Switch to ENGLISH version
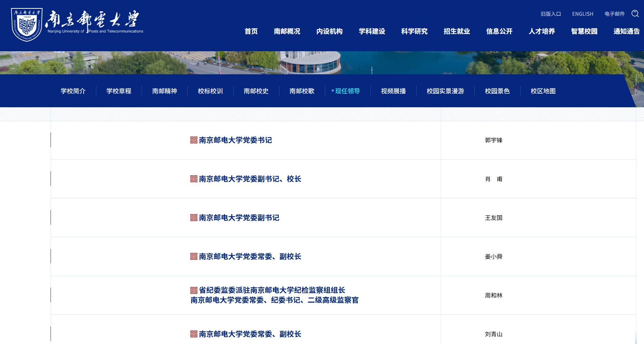Image resolution: width=644 pixels, height=344 pixels. [x=582, y=14]
